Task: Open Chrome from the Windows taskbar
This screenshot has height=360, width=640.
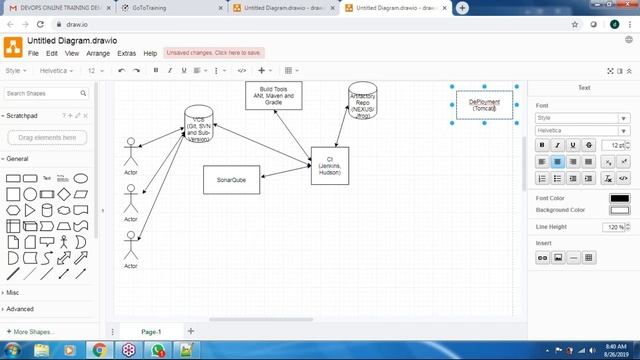Action: (x=99, y=350)
